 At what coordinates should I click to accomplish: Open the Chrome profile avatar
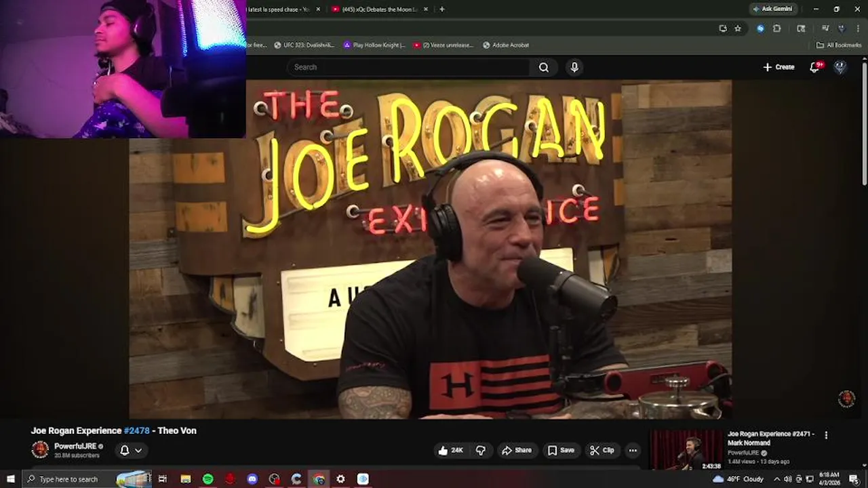click(x=842, y=28)
